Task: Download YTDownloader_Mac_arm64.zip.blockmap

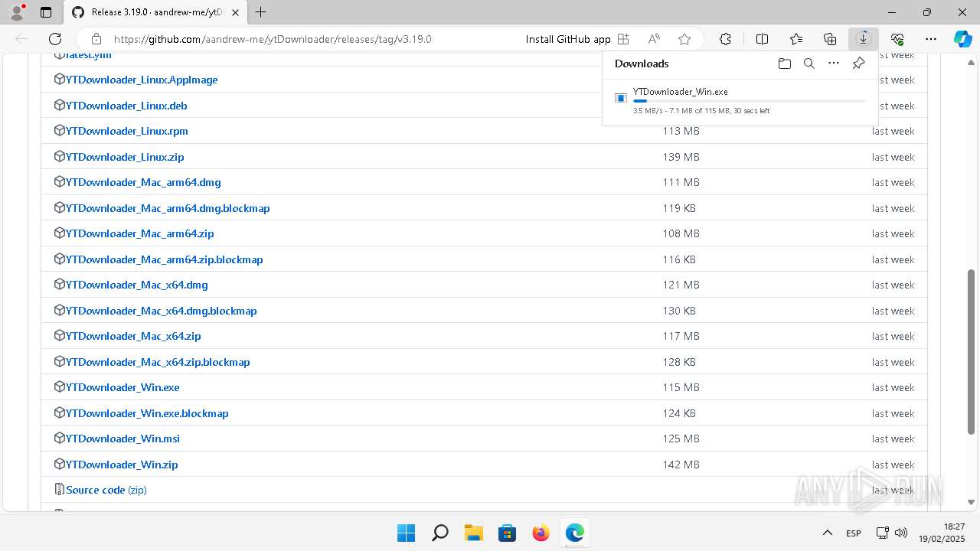Action: point(165,259)
